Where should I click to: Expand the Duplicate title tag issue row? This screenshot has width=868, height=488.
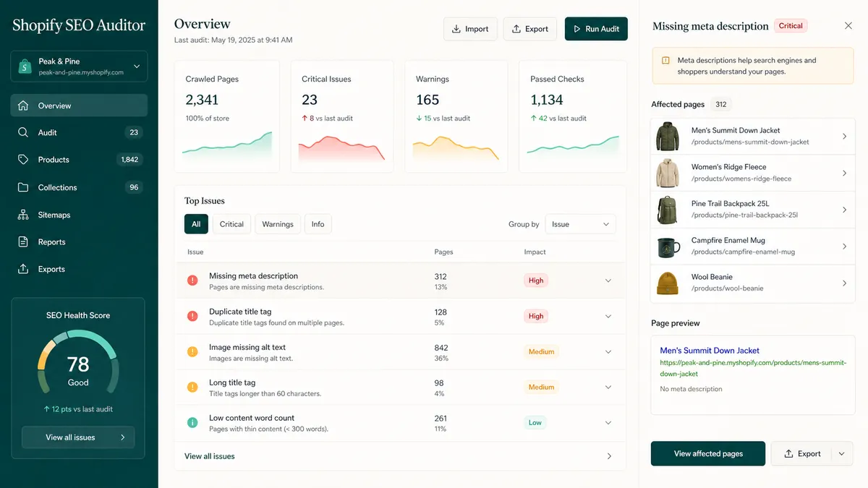608,316
